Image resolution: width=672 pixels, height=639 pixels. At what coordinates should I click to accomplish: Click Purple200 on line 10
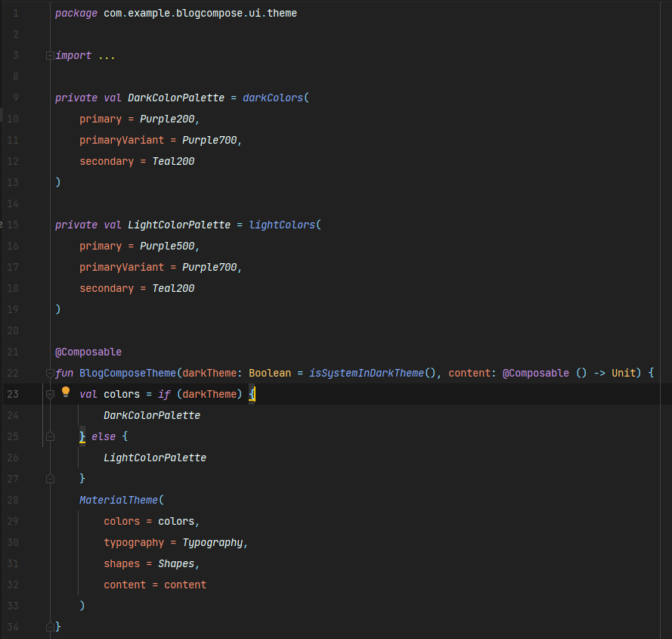coord(167,119)
